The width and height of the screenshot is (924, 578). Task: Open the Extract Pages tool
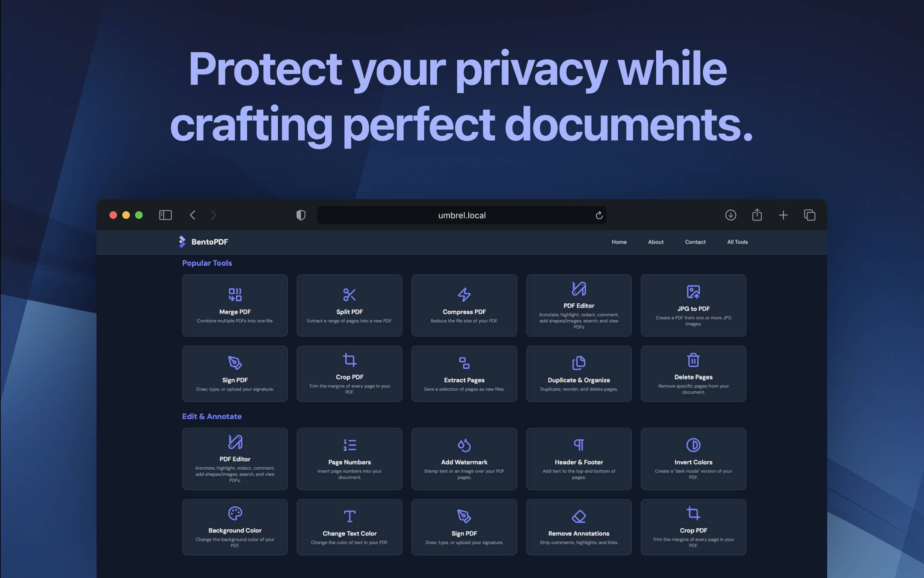pyautogui.click(x=464, y=373)
